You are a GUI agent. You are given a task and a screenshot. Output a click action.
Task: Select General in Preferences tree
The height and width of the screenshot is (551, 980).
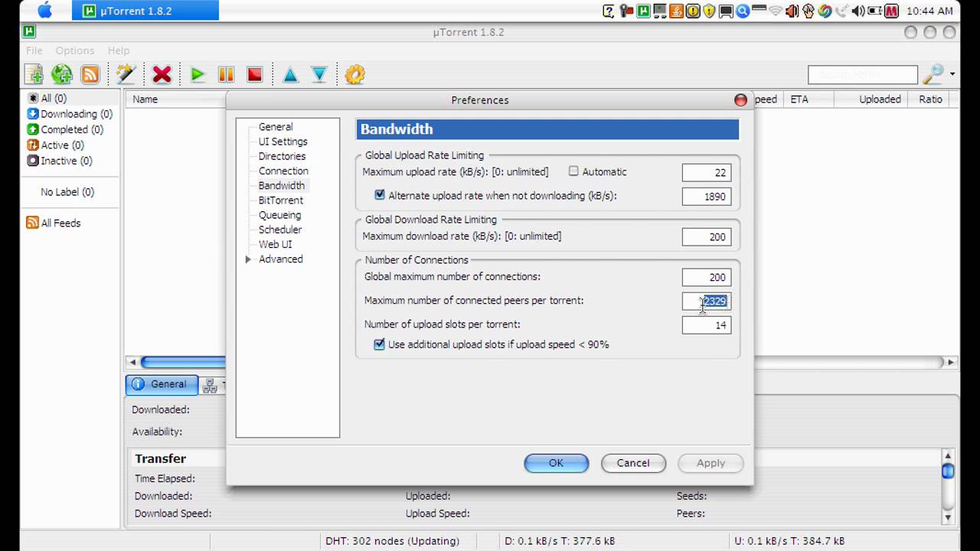click(x=276, y=127)
